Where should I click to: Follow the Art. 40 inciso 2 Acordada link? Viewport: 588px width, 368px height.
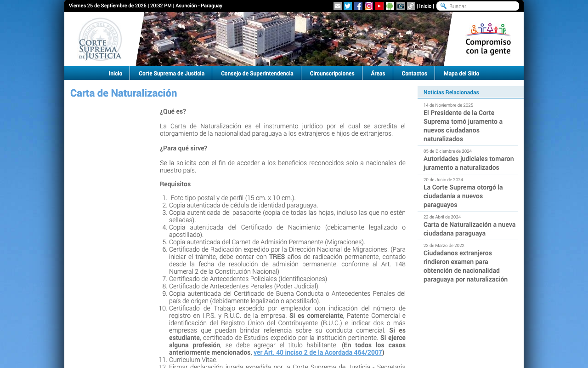click(x=318, y=352)
